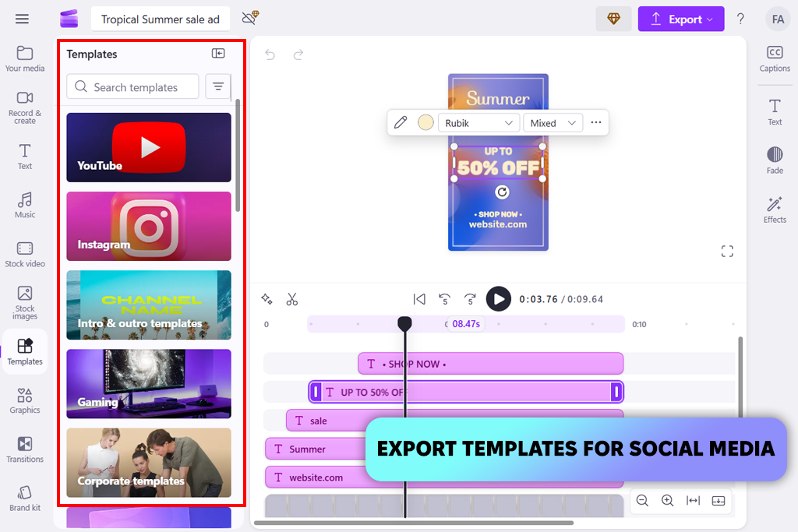Screen dimensions: 798x532
Task: Click the timeline playhead marker
Action: tap(404, 323)
